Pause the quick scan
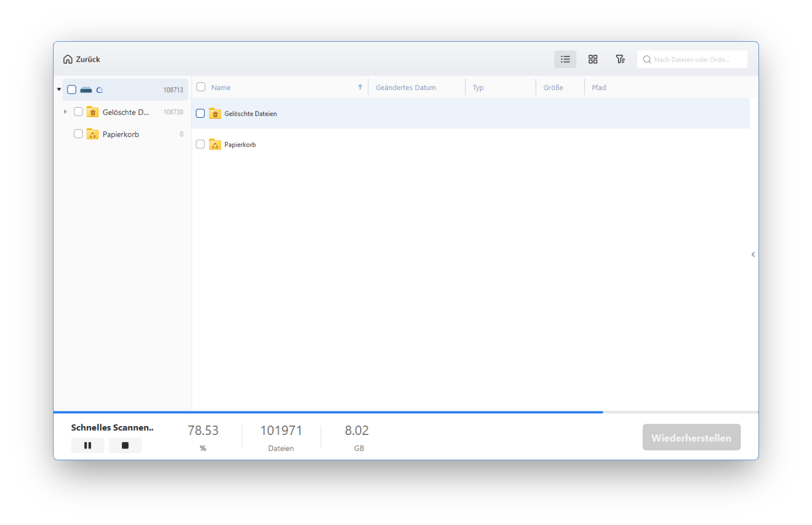This screenshot has width=812, height=525. (88, 446)
